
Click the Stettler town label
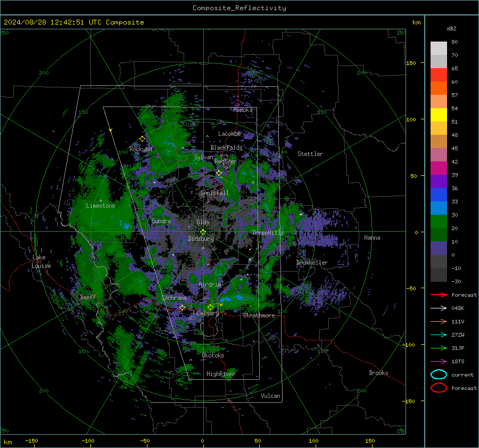pos(310,154)
